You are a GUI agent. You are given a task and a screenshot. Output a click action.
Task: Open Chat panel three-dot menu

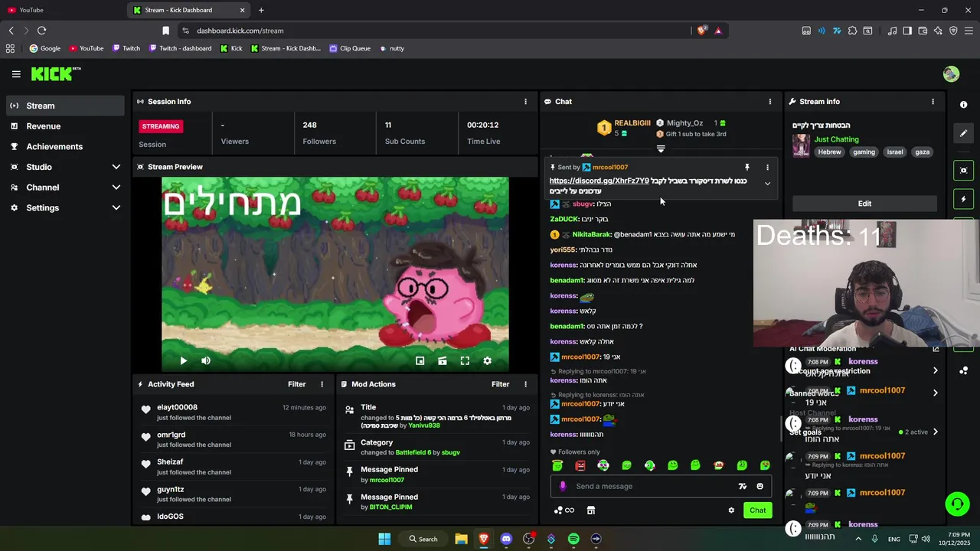pos(770,101)
